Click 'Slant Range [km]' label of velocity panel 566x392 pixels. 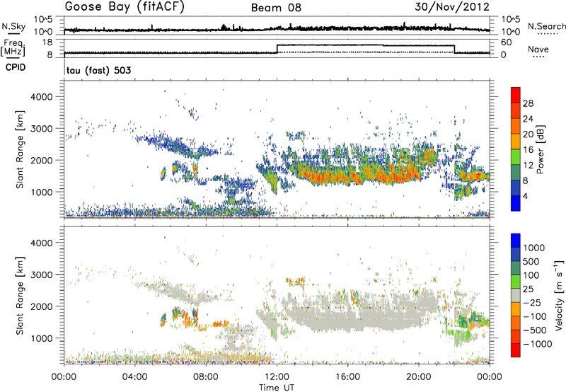[x=20, y=295]
